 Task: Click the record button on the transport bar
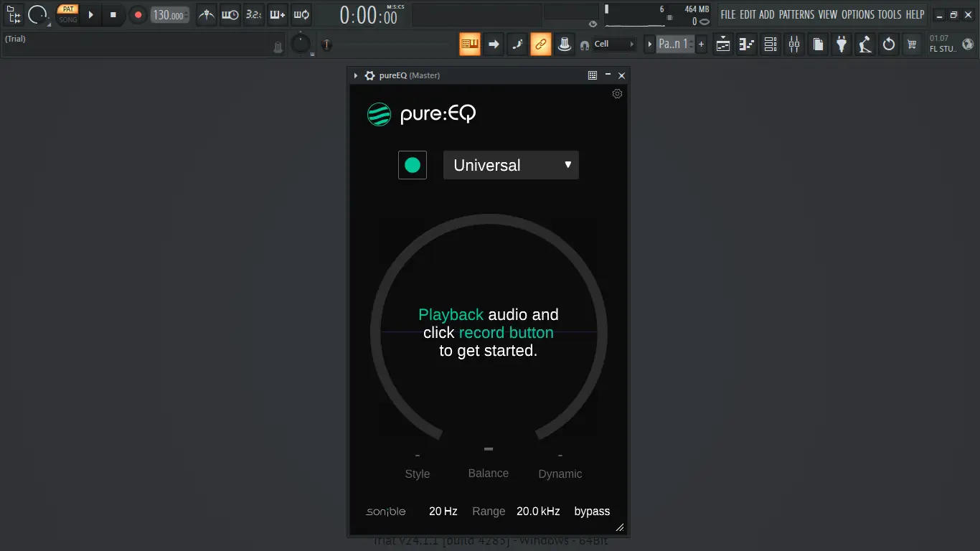coord(138,14)
